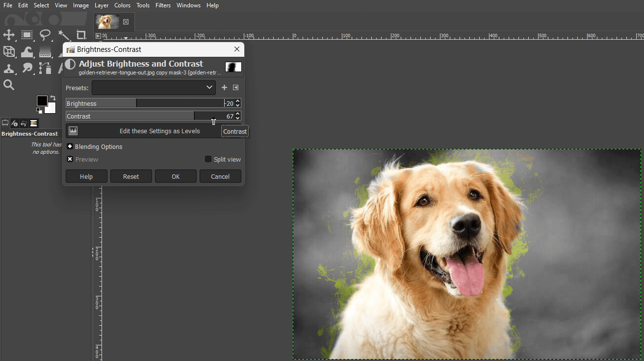Toggle the Preview checkbox
The height and width of the screenshot is (361, 644).
[70, 159]
